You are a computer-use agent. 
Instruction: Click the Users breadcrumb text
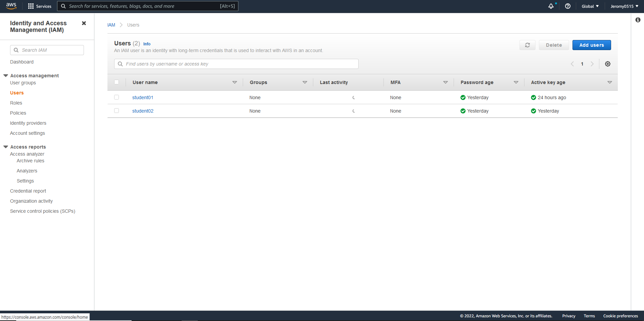point(133,25)
